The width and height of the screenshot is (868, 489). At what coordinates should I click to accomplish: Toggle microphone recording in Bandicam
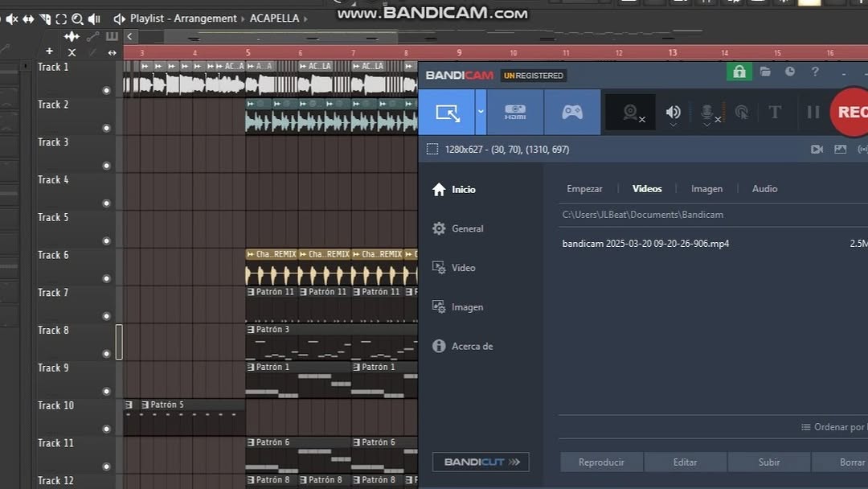(x=708, y=113)
